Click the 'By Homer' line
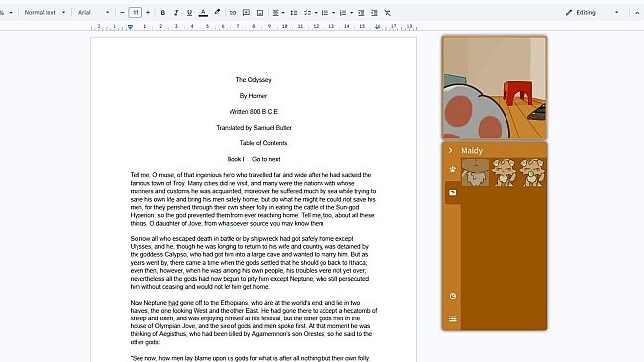This screenshot has width=644, height=362. (x=253, y=96)
